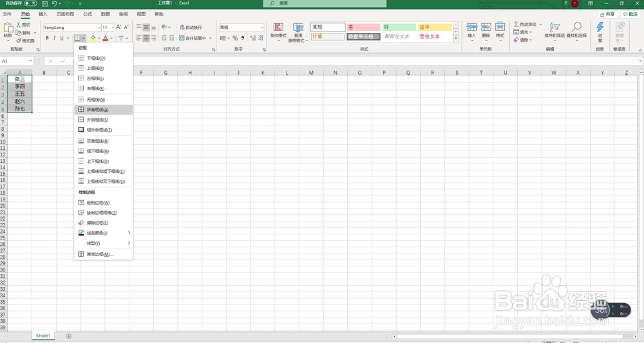Apply the Bad (差) pink cell style

pos(363,27)
